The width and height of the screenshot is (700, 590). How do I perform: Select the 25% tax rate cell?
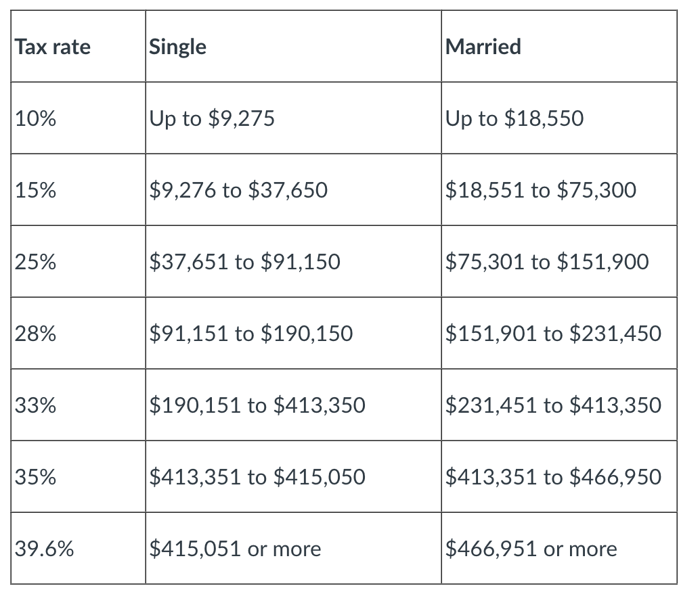tap(36, 262)
